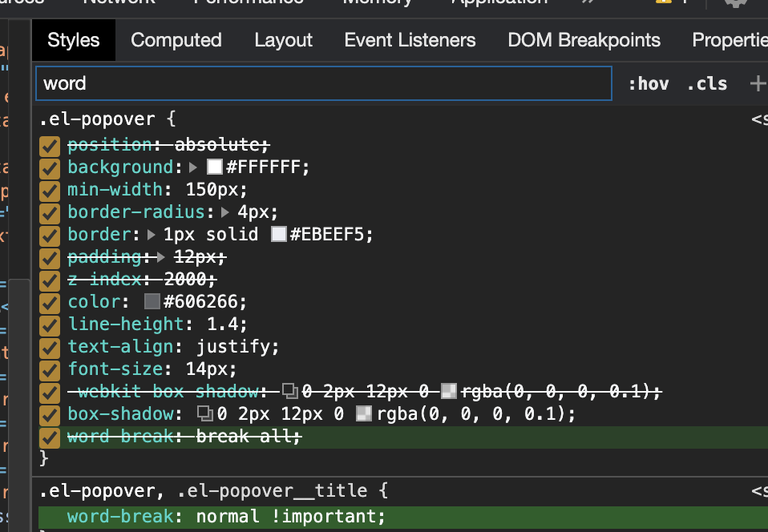Open the rgba swatch in -webkit-box-shadow

pyautogui.click(x=449, y=391)
